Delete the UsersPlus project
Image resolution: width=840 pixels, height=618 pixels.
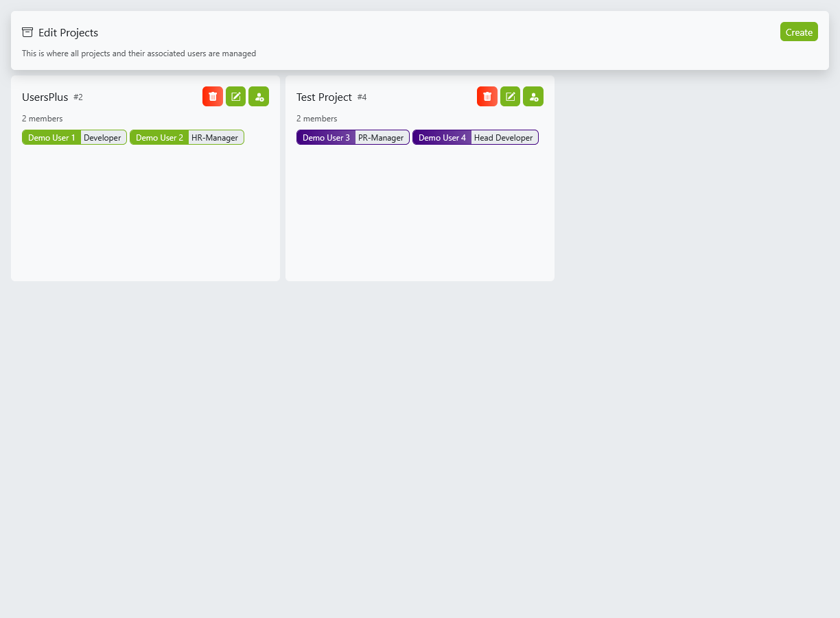213,97
